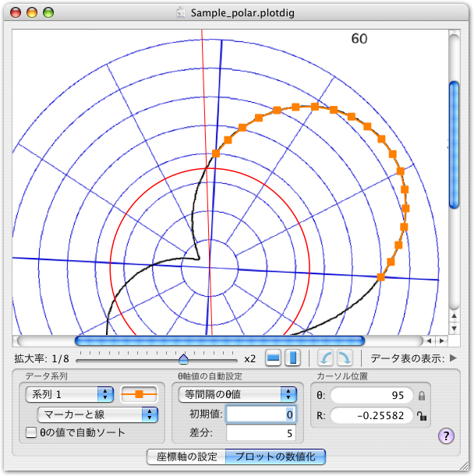Click the orange series marker style swatch
Screen dimensions: 474x476
[x=140, y=394]
